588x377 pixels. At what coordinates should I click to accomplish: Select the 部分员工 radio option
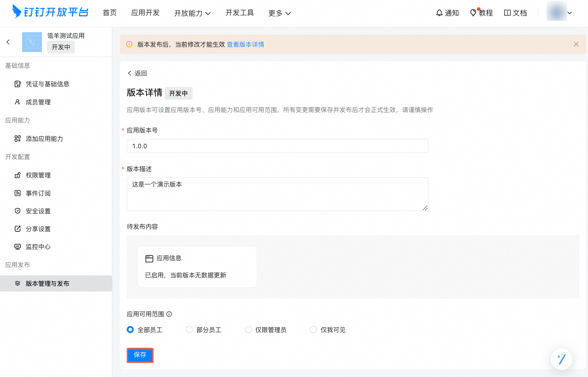(x=189, y=330)
